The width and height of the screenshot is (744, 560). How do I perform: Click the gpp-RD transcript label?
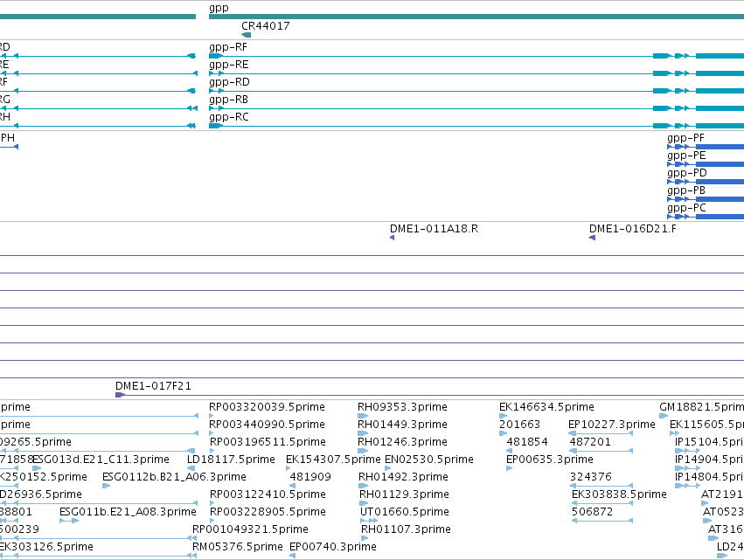click(x=229, y=82)
